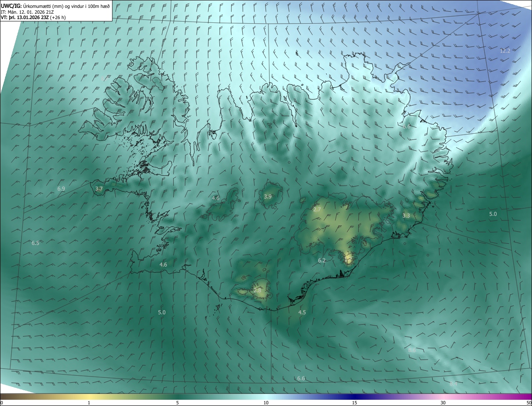Click the color scale label 15
The height and width of the screenshot is (406, 532).
pos(355,403)
